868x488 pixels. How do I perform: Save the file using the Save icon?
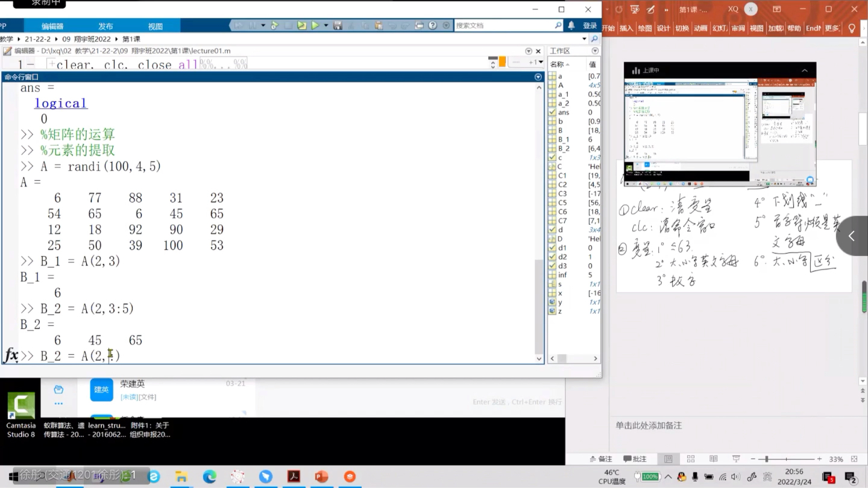338,25
